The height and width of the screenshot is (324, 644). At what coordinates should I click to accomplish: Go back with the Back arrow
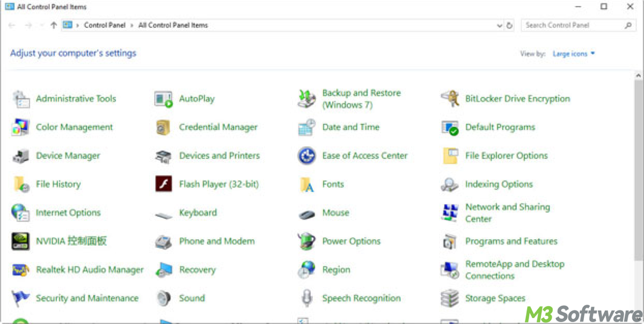(12, 25)
